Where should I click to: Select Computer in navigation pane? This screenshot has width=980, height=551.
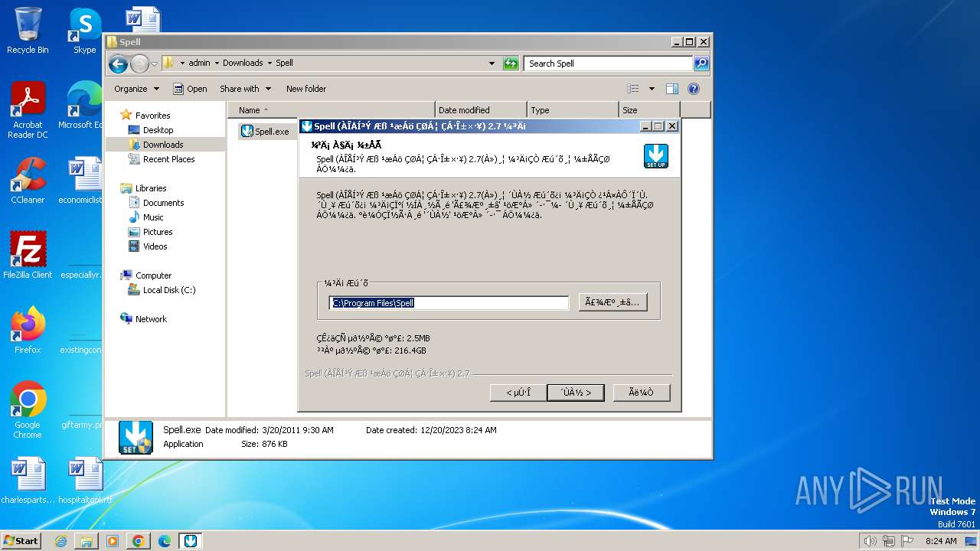[153, 275]
